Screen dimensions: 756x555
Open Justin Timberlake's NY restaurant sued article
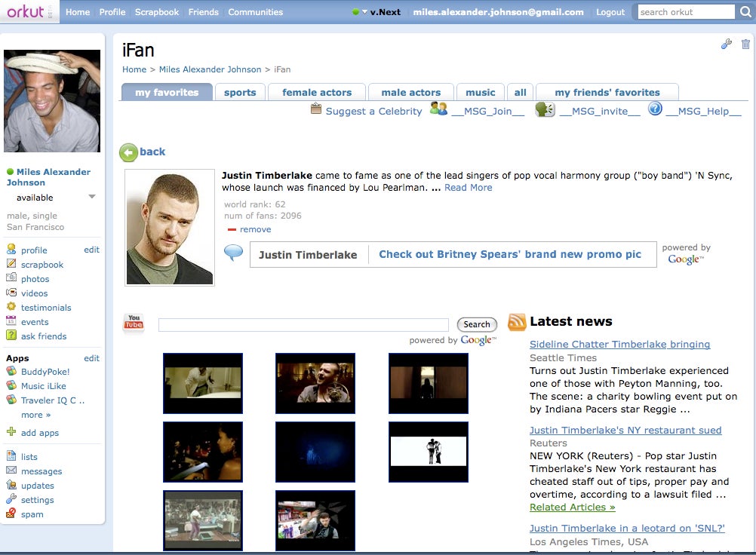click(x=625, y=430)
